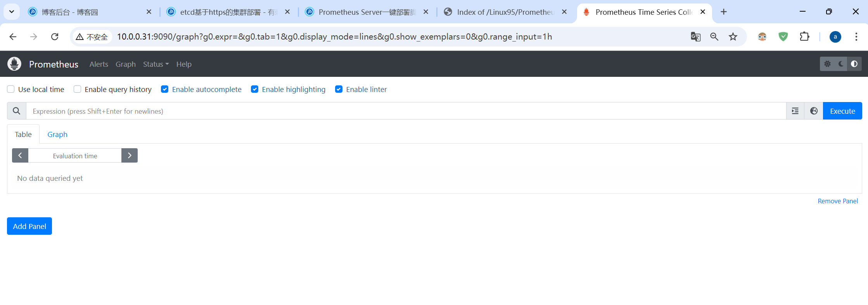Go to next evaluation time
The width and height of the screenshot is (868, 305).
point(130,156)
